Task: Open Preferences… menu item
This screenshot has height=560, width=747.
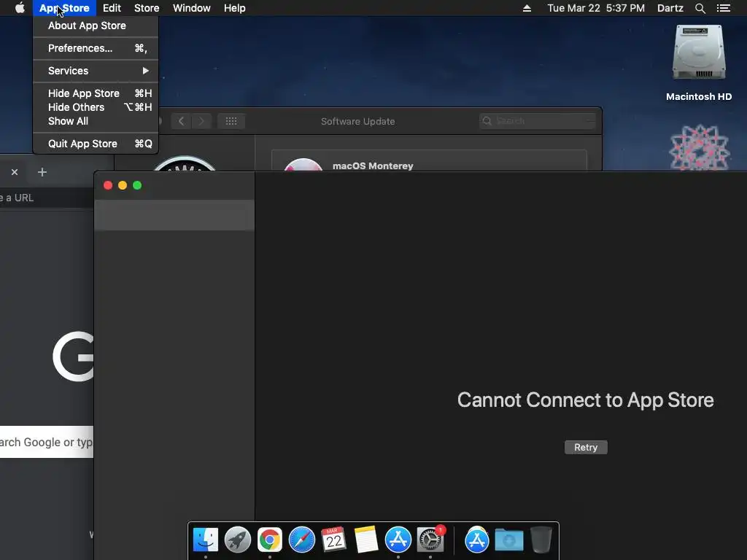Action: pos(96,48)
